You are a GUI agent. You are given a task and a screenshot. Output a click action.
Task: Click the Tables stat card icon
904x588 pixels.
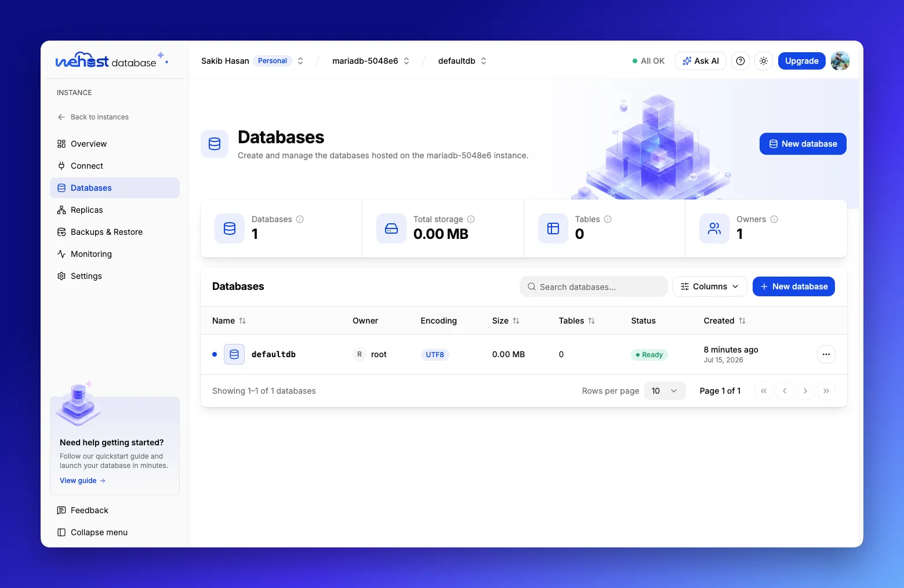coord(553,228)
